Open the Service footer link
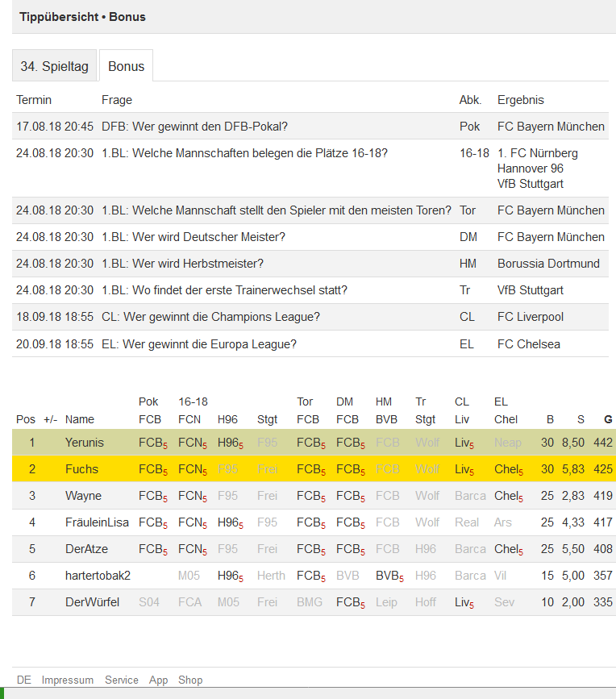 122,680
